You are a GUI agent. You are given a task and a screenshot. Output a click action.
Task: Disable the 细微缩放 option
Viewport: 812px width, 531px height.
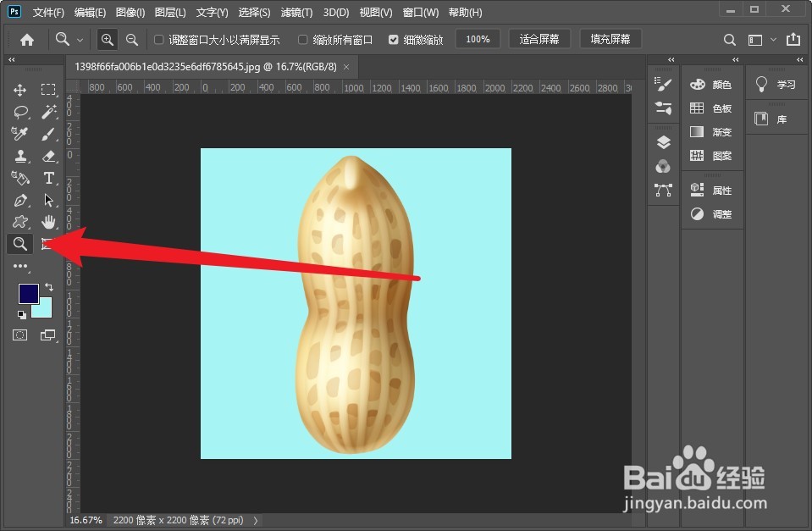click(x=393, y=38)
